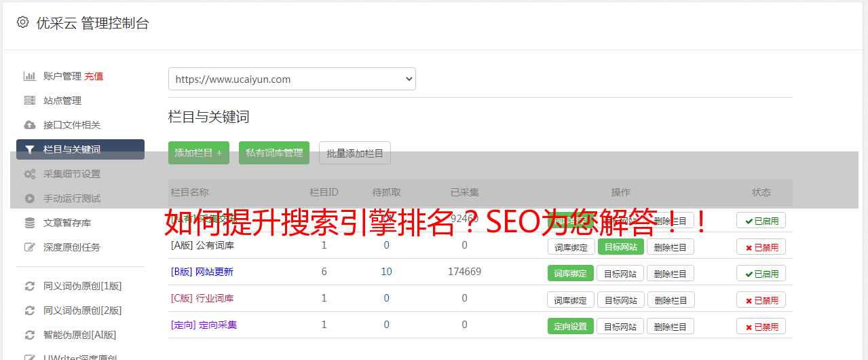Click the green 添加栏目 + button
Screen dimensions: 868x360
[199, 153]
